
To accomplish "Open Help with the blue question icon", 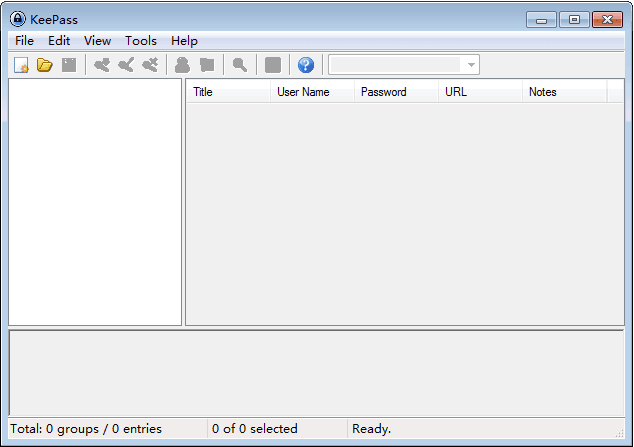I will [x=306, y=65].
